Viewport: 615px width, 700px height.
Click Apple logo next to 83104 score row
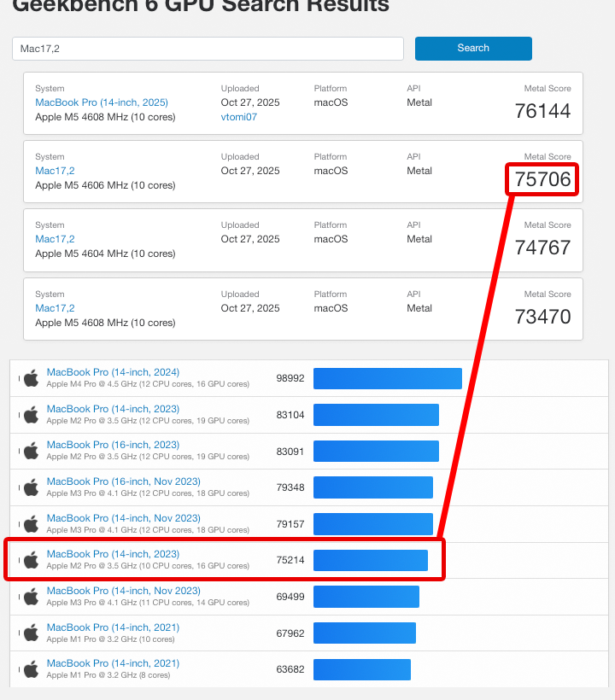[32, 415]
